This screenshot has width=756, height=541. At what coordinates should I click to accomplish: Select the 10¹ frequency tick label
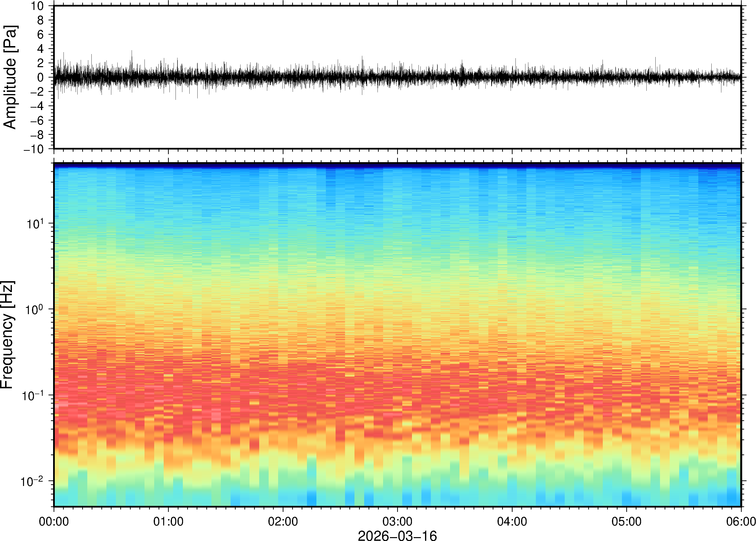pyautogui.click(x=35, y=223)
